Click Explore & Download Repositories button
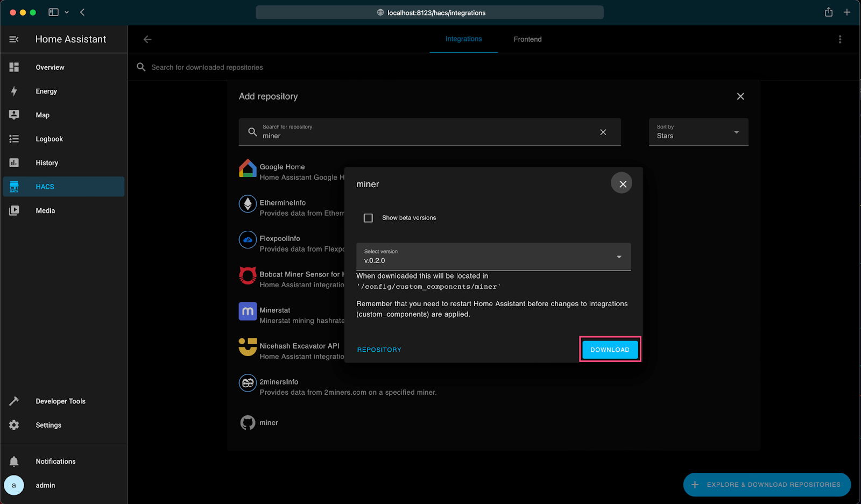This screenshot has width=861, height=504. [x=767, y=485]
